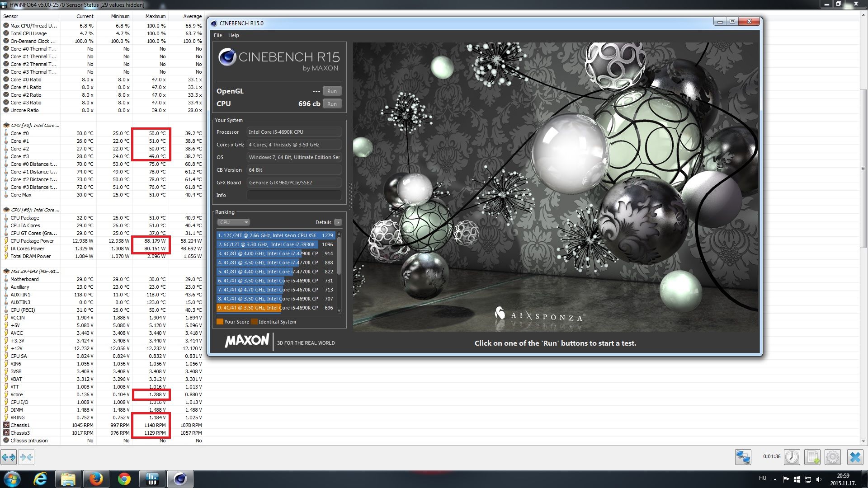Show hidden tray icons arrow

click(x=775, y=479)
